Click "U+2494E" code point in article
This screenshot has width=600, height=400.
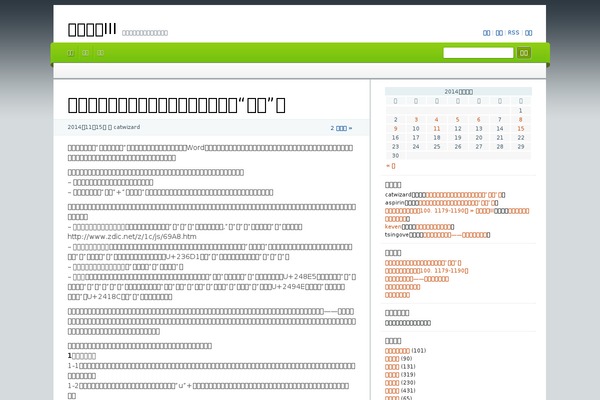[x=288, y=287]
